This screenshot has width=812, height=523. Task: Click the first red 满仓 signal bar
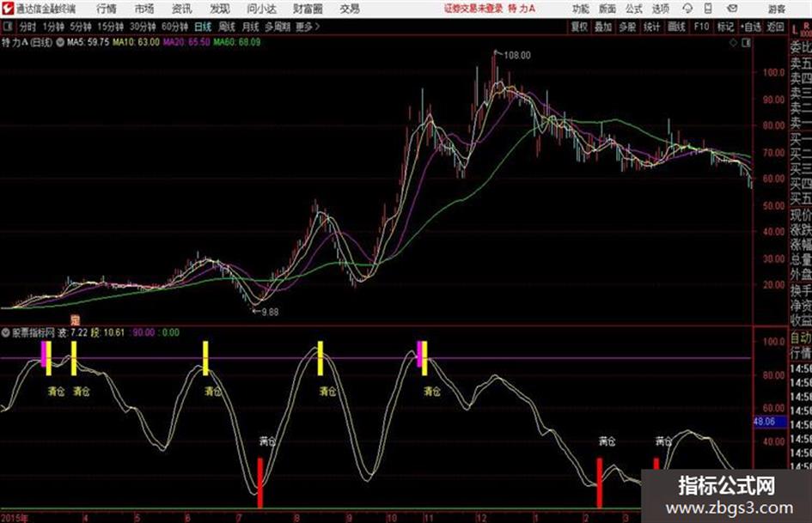pos(260,483)
